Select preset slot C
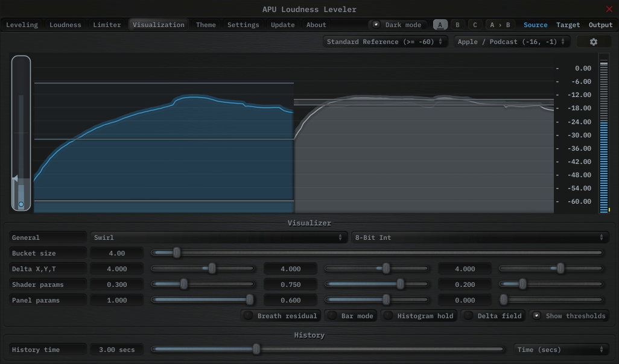The width and height of the screenshot is (619, 364). [x=475, y=25]
